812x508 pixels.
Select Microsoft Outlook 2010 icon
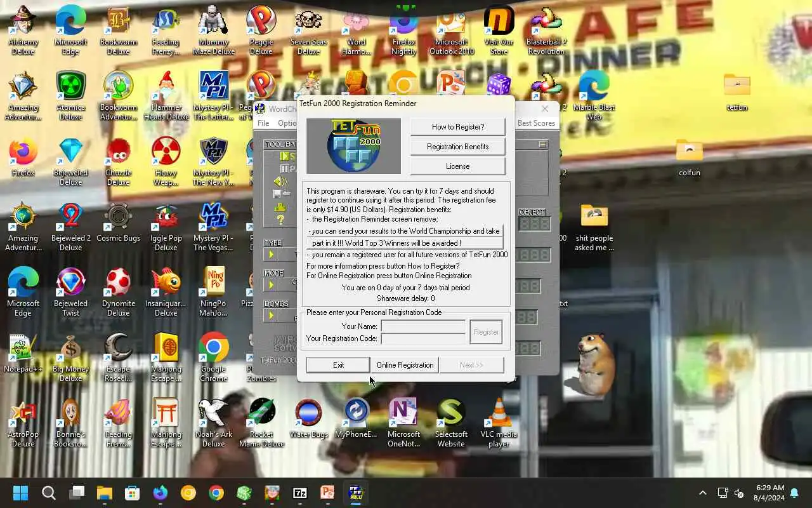451,30
